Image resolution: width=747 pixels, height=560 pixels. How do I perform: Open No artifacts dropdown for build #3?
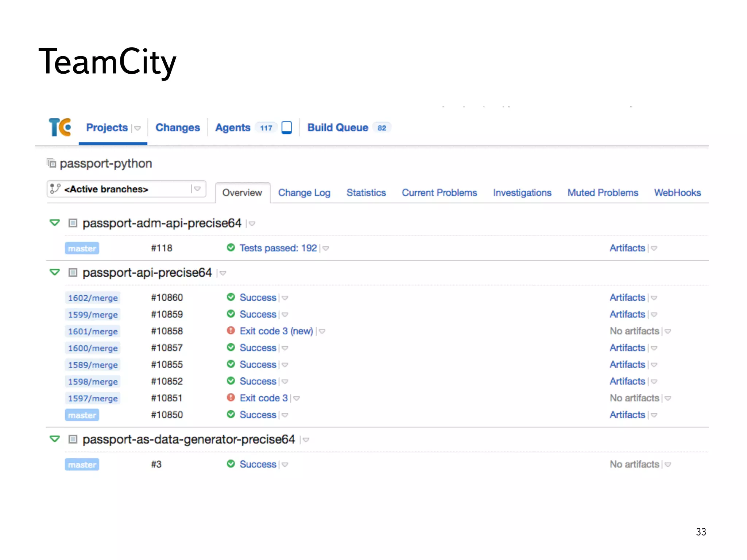[x=668, y=465]
